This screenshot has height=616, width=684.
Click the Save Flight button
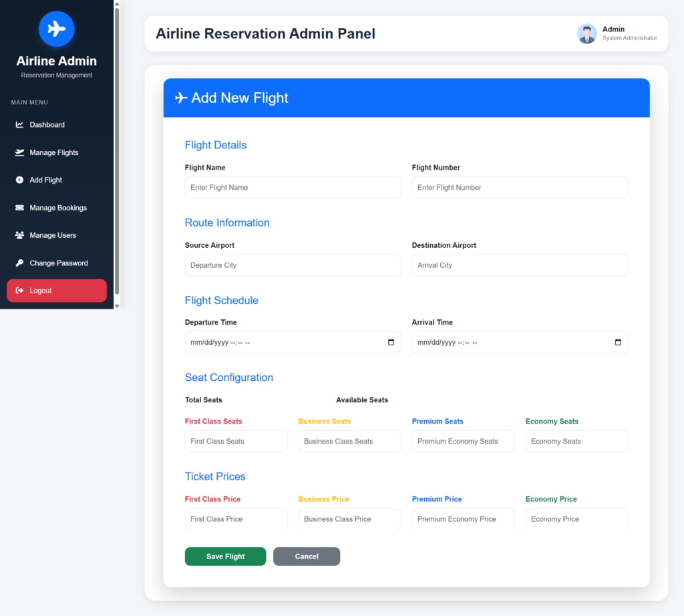[226, 557]
